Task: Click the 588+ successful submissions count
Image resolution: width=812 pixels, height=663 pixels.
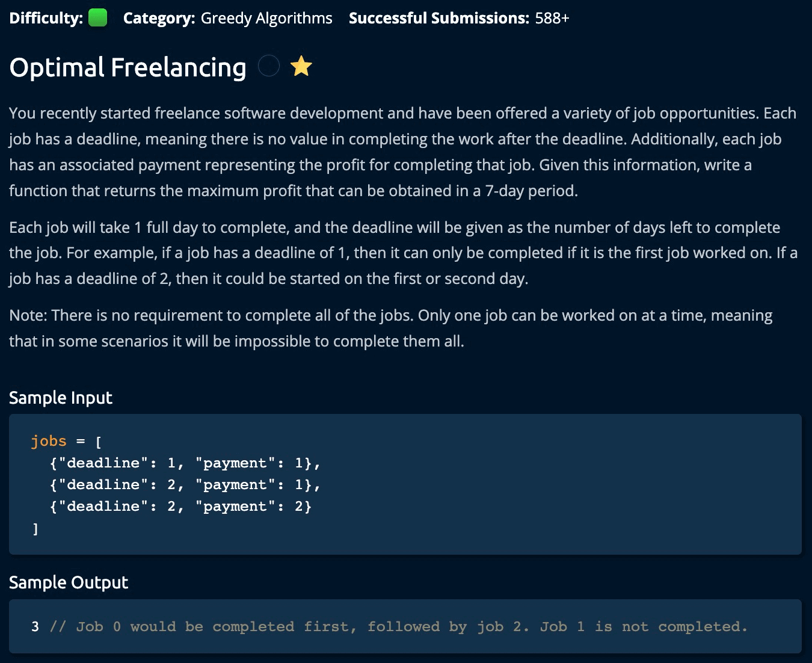Action: click(552, 18)
